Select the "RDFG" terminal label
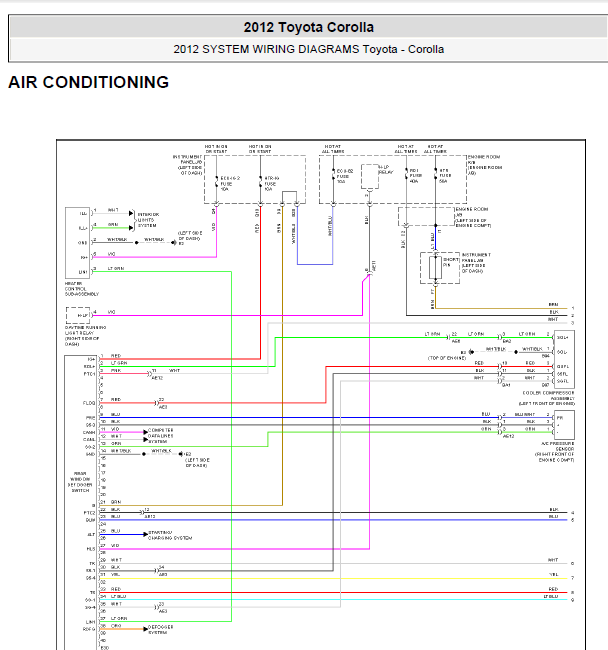Viewport: 608px width, 650px height. coord(89,629)
